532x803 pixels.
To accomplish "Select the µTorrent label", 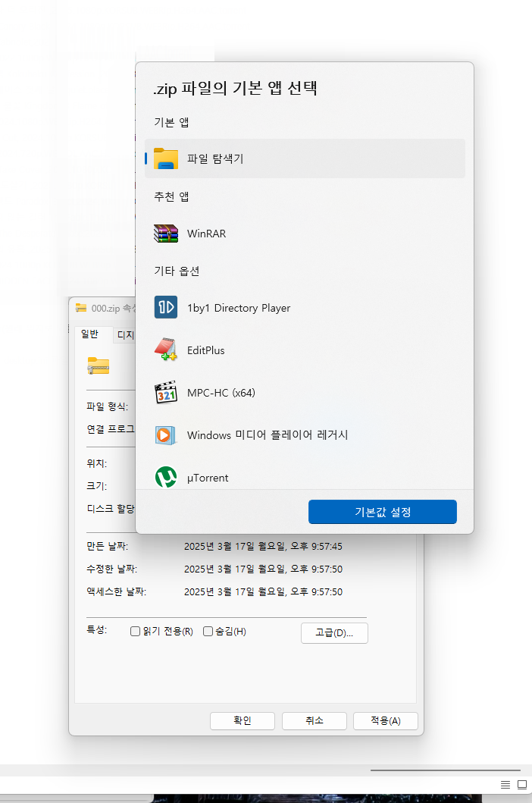I will pyautogui.click(x=208, y=478).
